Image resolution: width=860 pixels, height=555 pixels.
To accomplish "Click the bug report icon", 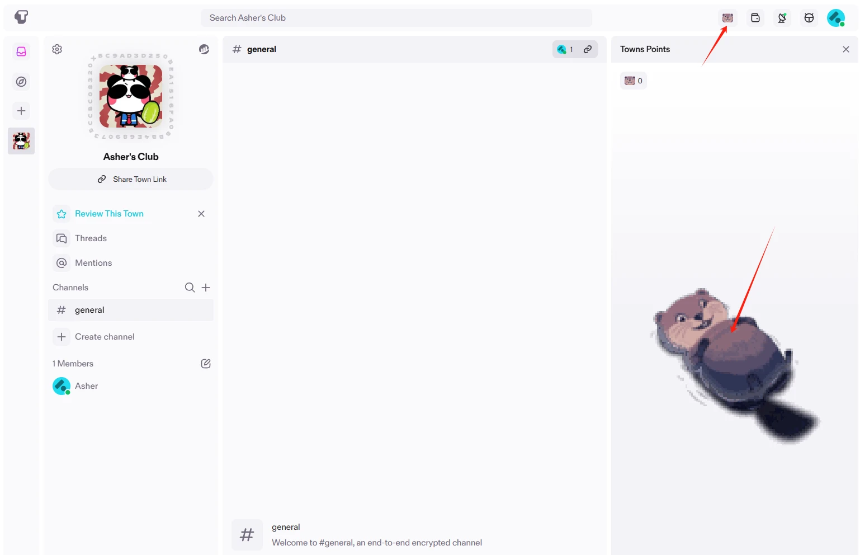I will point(809,18).
